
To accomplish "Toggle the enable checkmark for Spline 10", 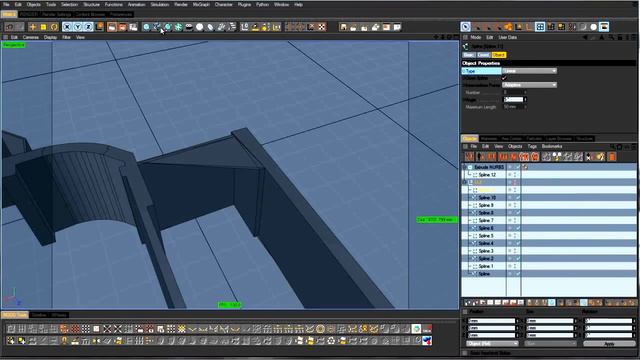I will coord(518,198).
